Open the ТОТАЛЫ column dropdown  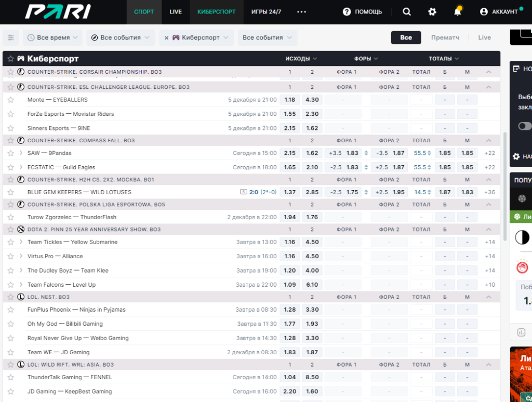(444, 59)
